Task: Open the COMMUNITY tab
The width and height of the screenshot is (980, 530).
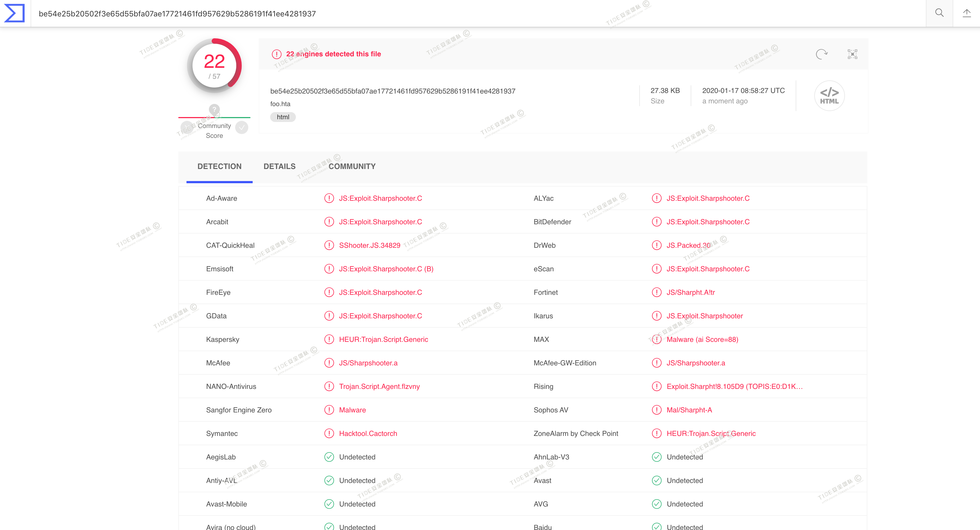Action: pyautogui.click(x=352, y=166)
